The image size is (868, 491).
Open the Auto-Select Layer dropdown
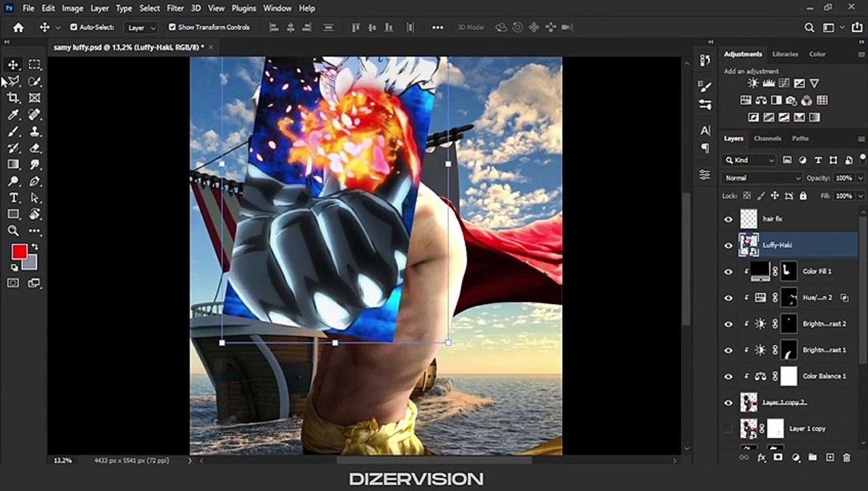pos(141,27)
